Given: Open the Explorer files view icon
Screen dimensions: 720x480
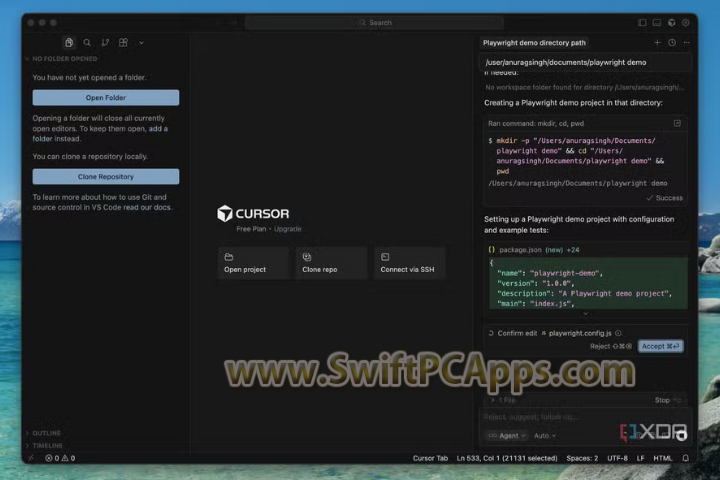Looking at the screenshot, I should click(69, 43).
